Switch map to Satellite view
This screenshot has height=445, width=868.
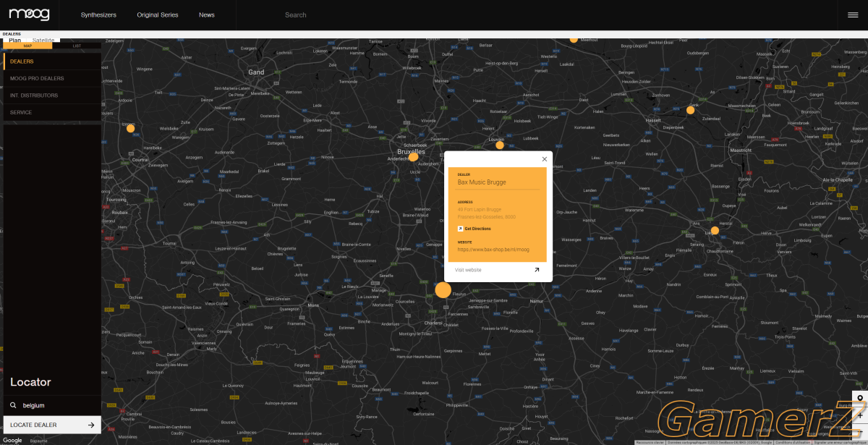pos(43,41)
